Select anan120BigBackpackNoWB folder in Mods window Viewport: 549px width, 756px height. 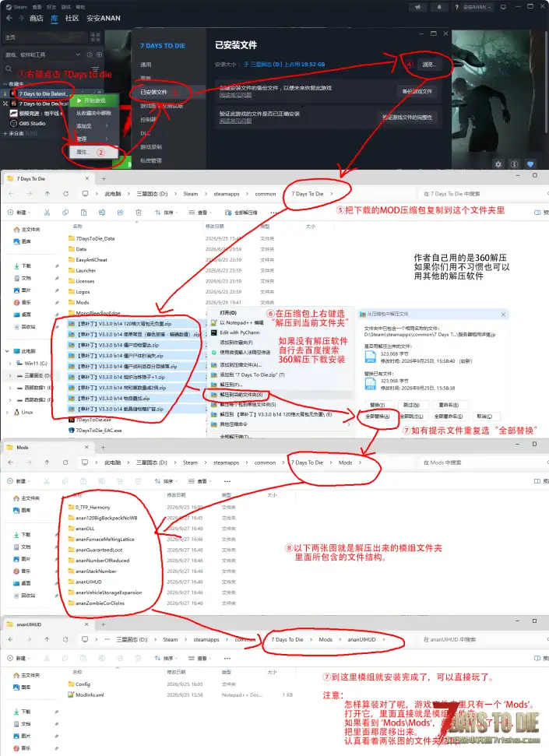(103, 518)
